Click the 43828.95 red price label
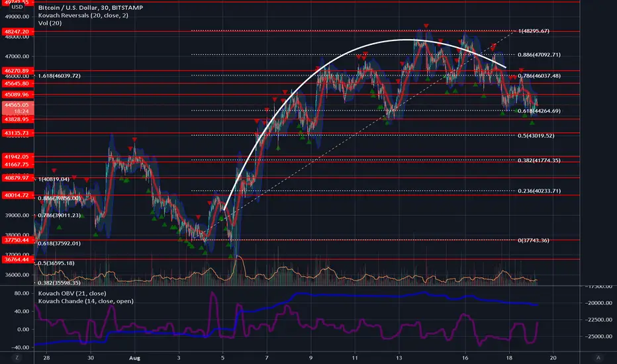This screenshot has width=617, height=364. (18, 119)
